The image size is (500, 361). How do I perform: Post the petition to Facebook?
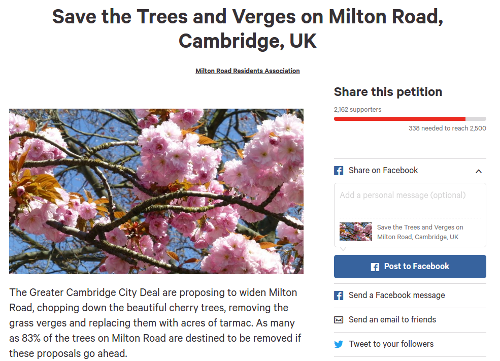point(410,266)
